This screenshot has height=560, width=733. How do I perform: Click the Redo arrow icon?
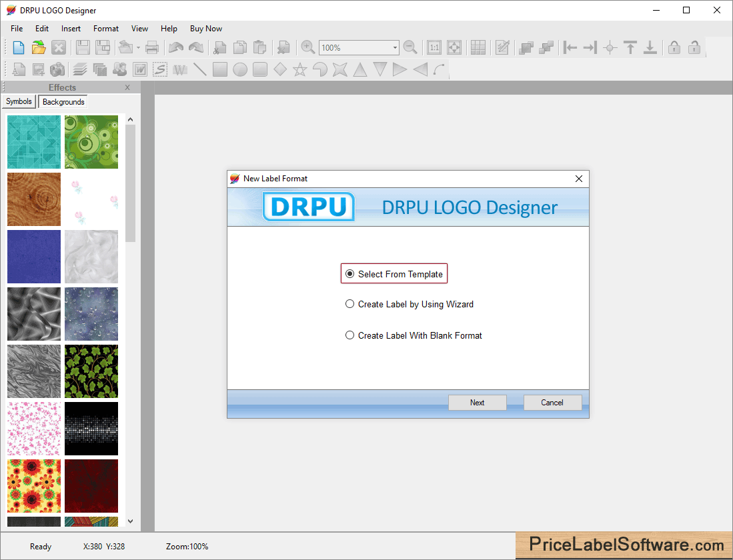[x=196, y=48]
